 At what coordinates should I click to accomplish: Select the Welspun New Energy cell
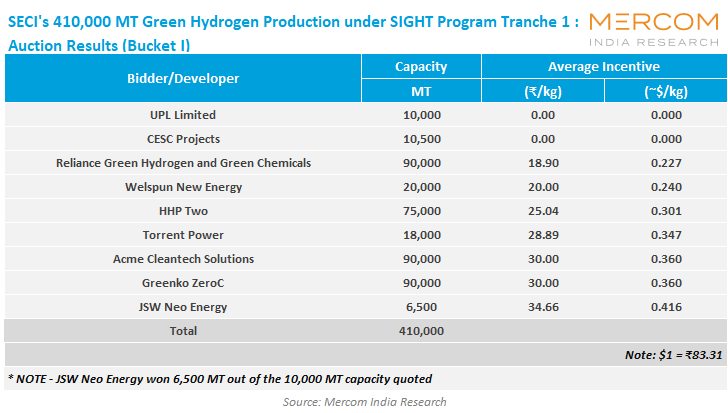[x=183, y=187]
